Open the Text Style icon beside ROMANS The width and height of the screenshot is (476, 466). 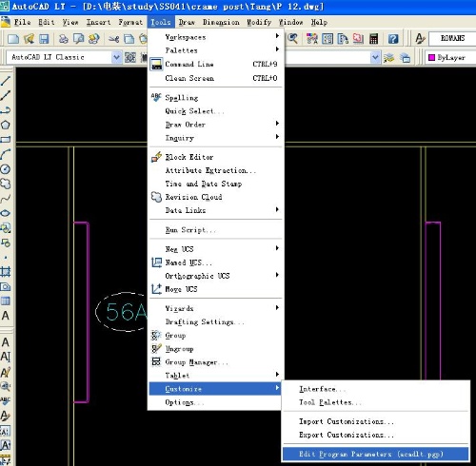[x=420, y=39]
